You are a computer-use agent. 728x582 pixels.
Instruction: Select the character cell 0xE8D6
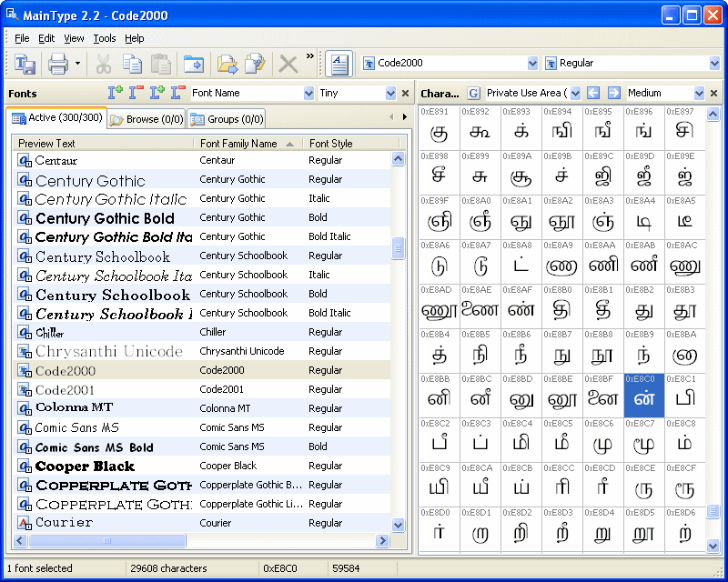pyautogui.click(x=685, y=529)
